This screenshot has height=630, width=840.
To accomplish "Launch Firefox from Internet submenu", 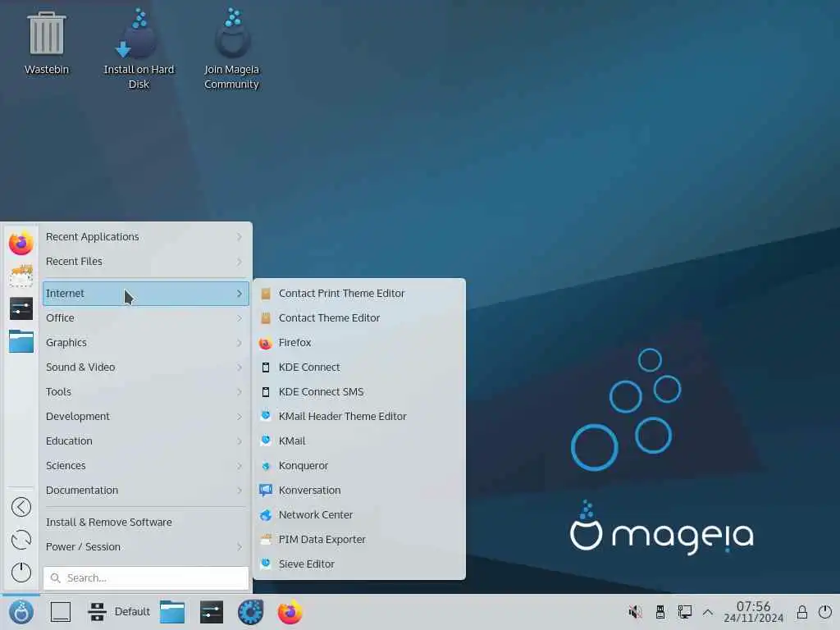I will click(359, 343).
